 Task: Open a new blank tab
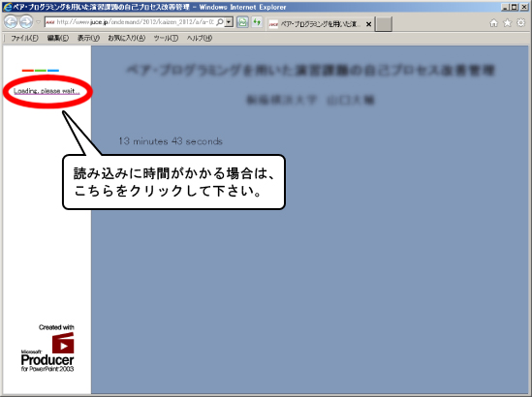(x=384, y=24)
